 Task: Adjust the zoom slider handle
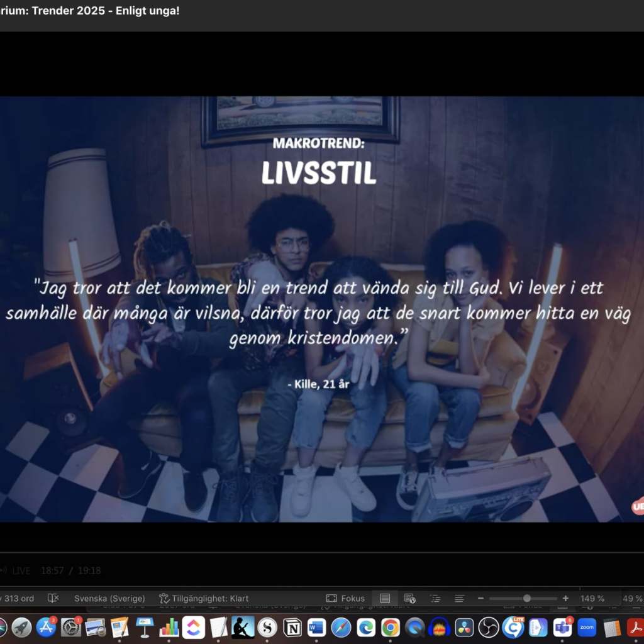pos(527,598)
